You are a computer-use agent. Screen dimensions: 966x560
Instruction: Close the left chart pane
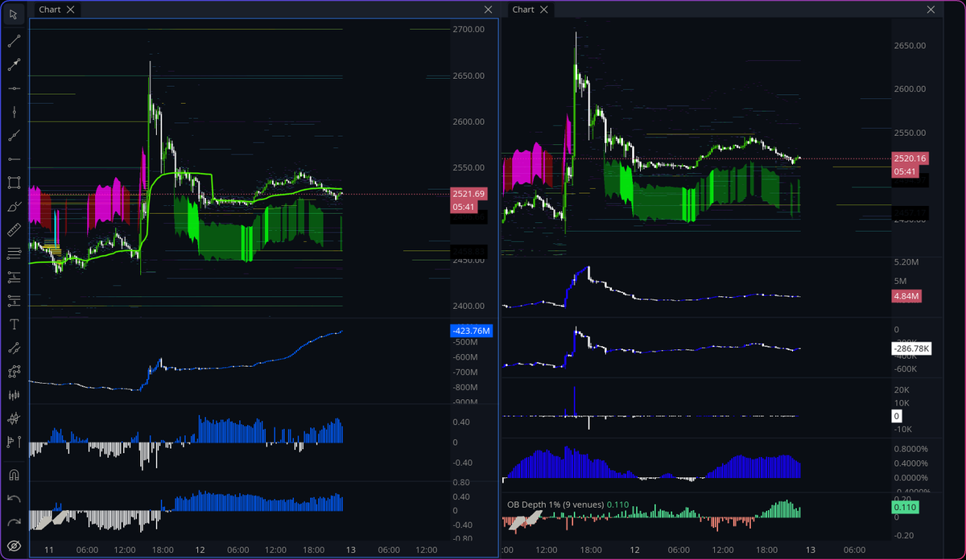click(488, 10)
